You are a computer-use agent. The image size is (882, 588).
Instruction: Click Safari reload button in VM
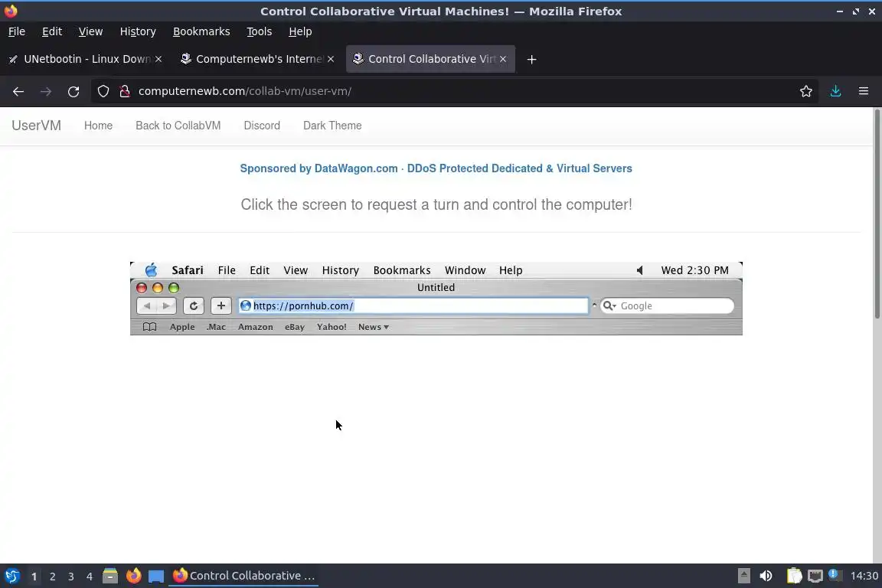194,305
